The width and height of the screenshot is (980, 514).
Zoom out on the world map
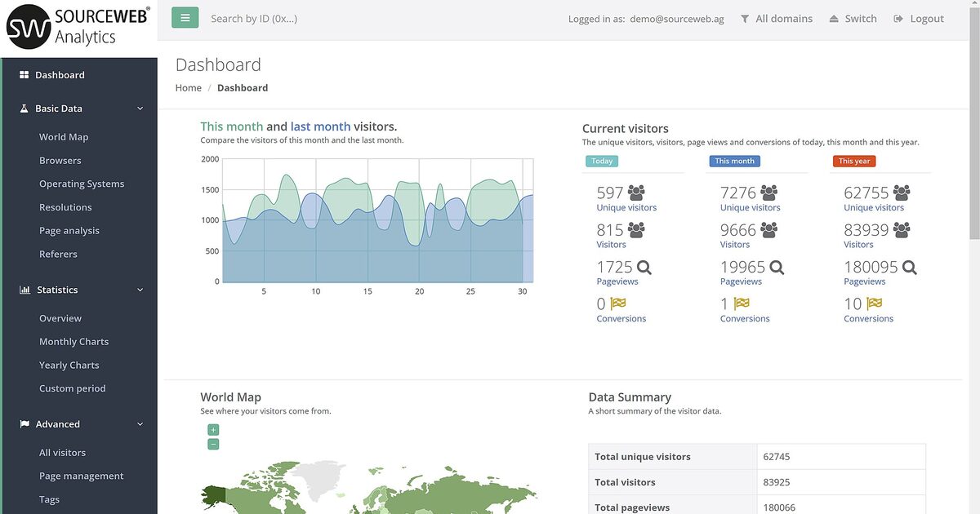[x=213, y=445]
